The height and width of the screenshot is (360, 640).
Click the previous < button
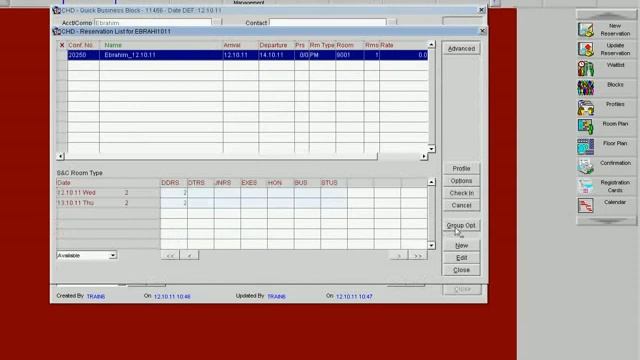point(189,256)
